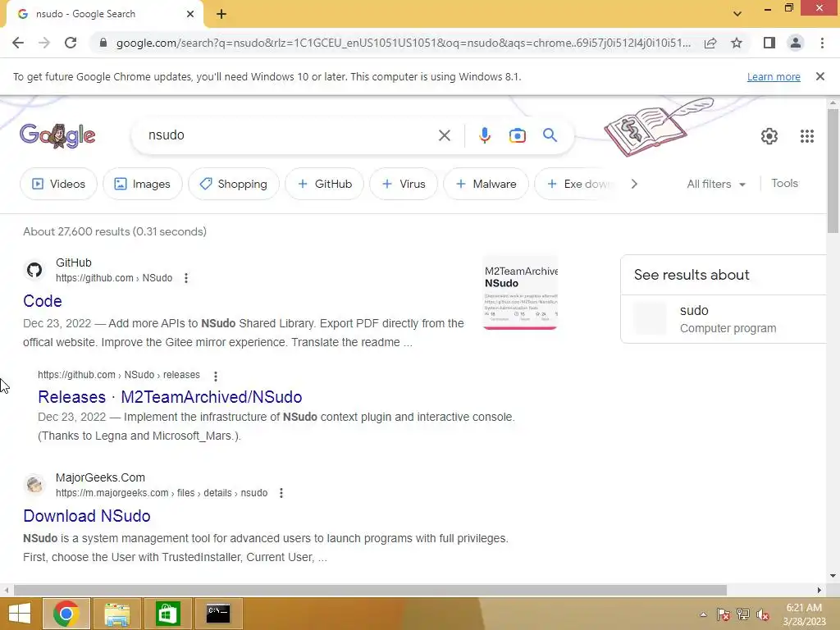Click the https://github.com › NSudo › releases URL
The height and width of the screenshot is (630, 840).
118,375
